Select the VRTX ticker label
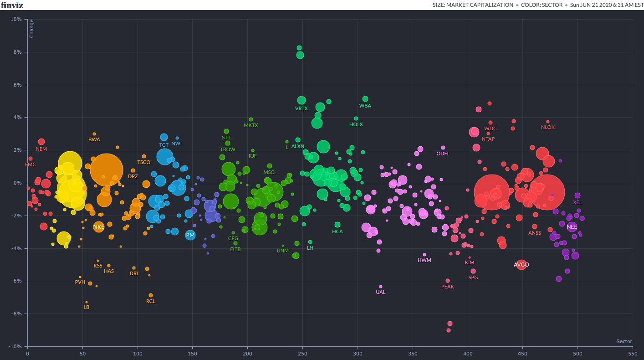The width and height of the screenshot is (644, 360). click(x=302, y=108)
